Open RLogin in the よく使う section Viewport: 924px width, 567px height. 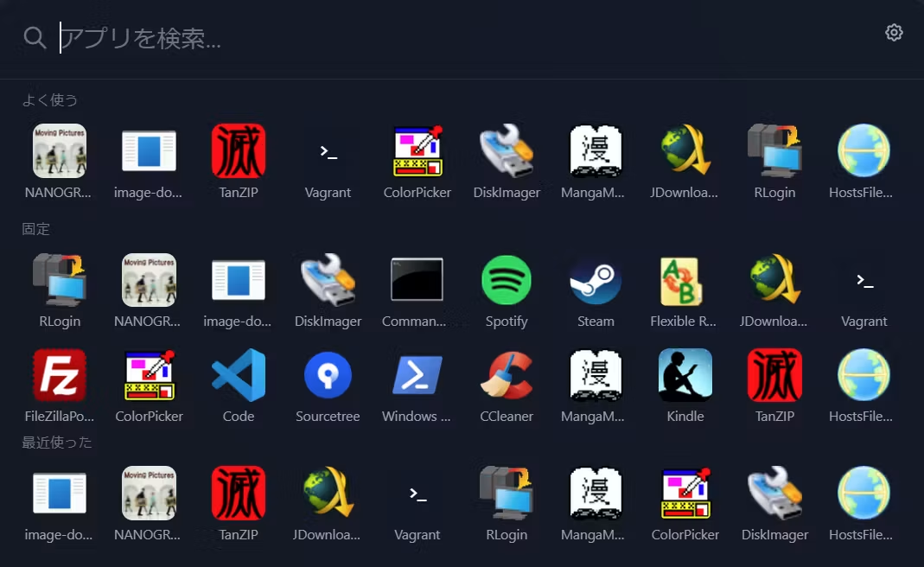click(x=775, y=162)
